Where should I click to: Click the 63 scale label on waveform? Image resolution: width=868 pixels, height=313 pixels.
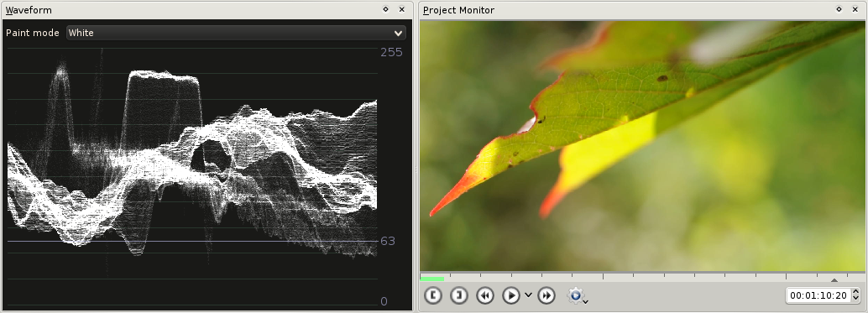click(388, 241)
